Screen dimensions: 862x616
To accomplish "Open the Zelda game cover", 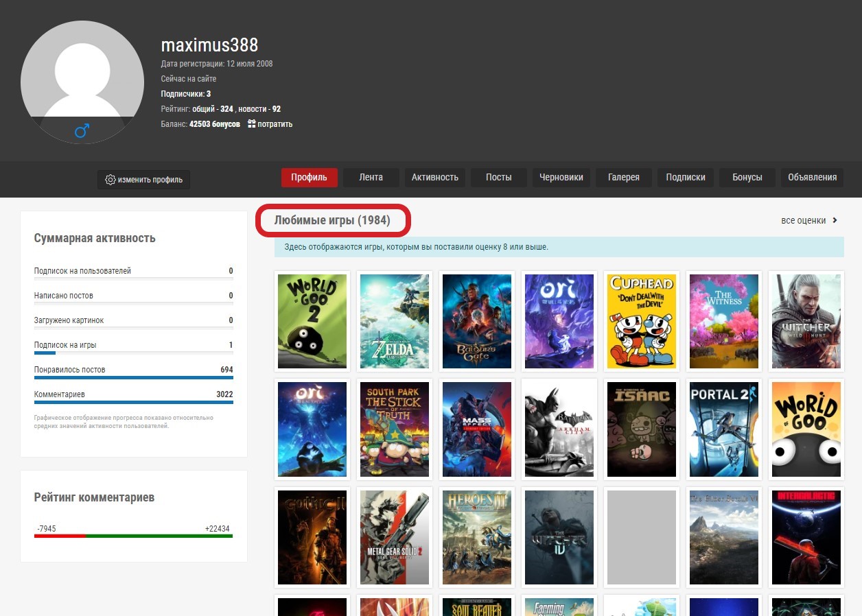I will [395, 321].
